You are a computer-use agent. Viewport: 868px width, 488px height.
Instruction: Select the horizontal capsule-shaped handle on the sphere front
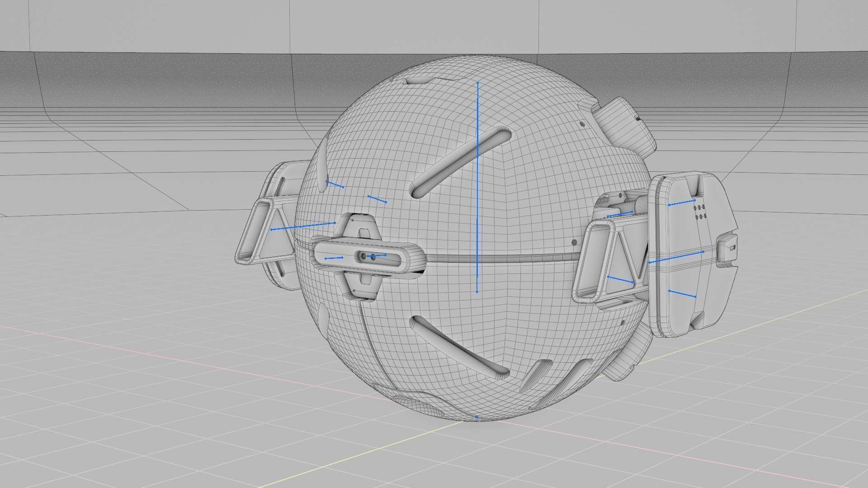[370, 258]
